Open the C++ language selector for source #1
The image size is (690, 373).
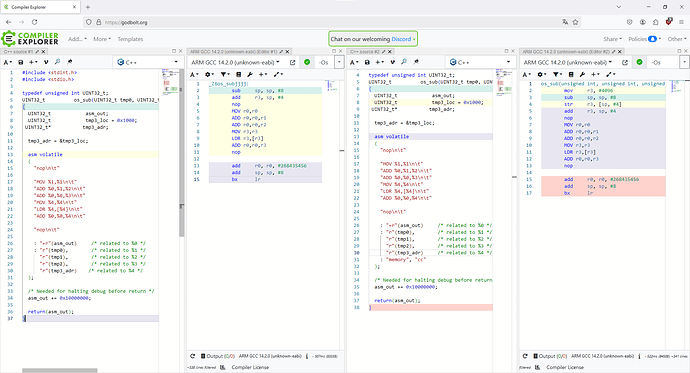(147, 62)
